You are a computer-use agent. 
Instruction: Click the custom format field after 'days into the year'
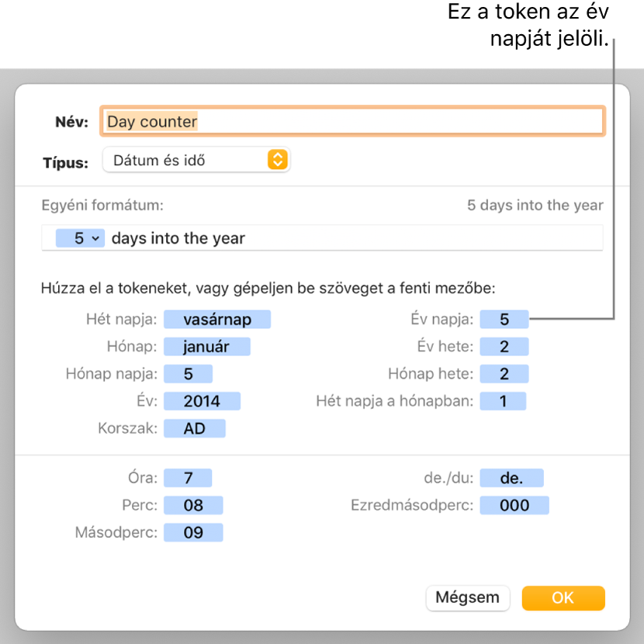[423, 238]
